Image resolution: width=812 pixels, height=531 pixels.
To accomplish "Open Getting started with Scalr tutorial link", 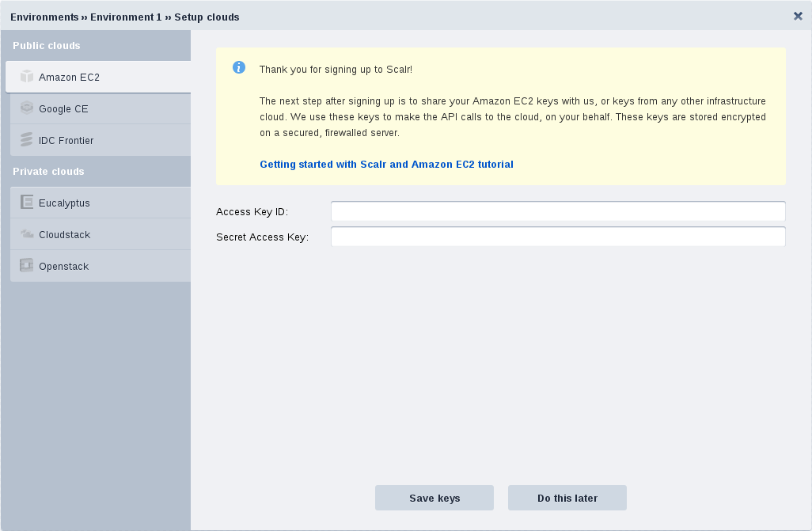I will tap(386, 165).
